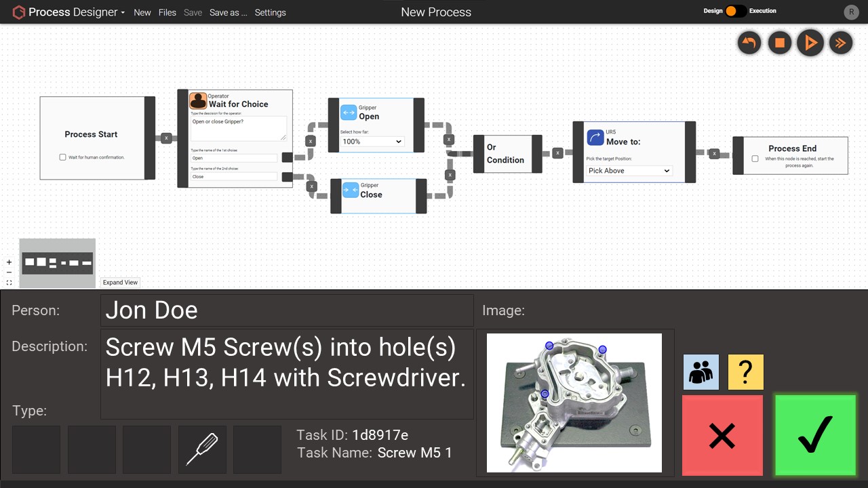Open help via the question mark icon
The width and height of the screenshot is (868, 488).
click(x=745, y=371)
